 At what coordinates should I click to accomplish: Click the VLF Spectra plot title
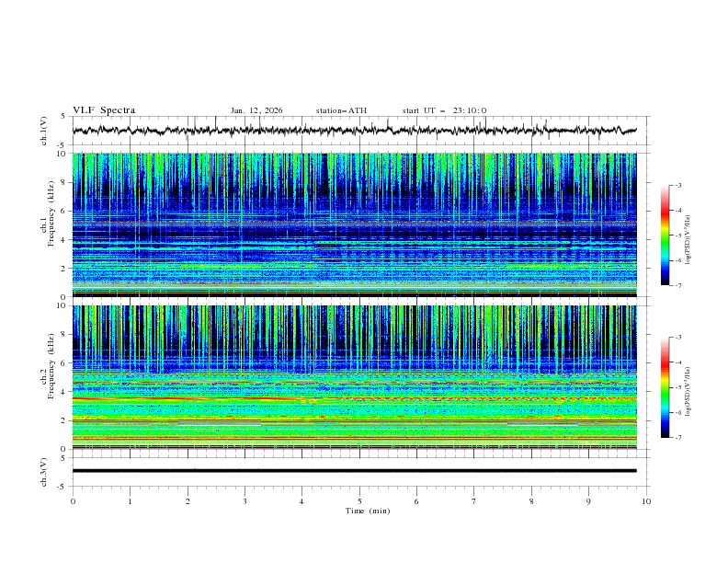tap(104, 110)
